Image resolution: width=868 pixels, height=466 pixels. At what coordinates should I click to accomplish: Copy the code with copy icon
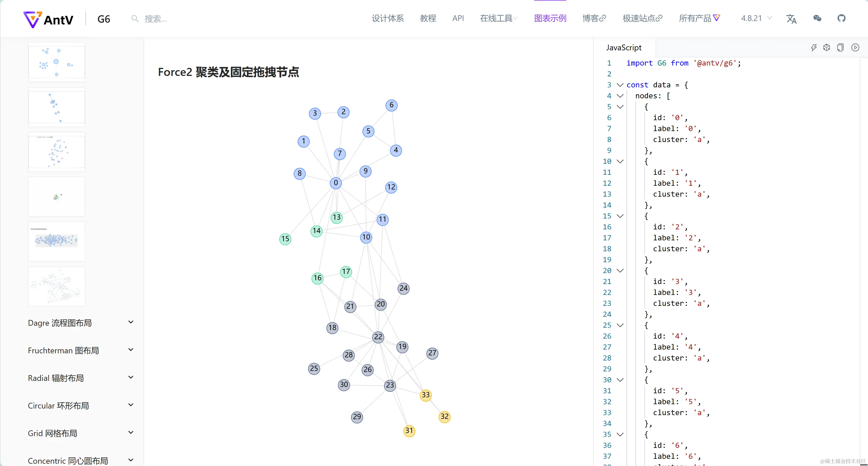840,47
